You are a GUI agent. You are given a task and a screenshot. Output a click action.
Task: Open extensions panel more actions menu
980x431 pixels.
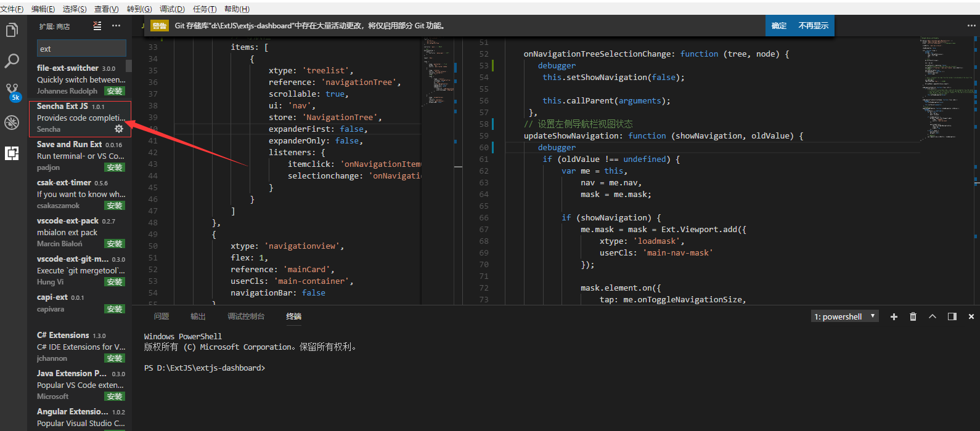[x=116, y=26]
